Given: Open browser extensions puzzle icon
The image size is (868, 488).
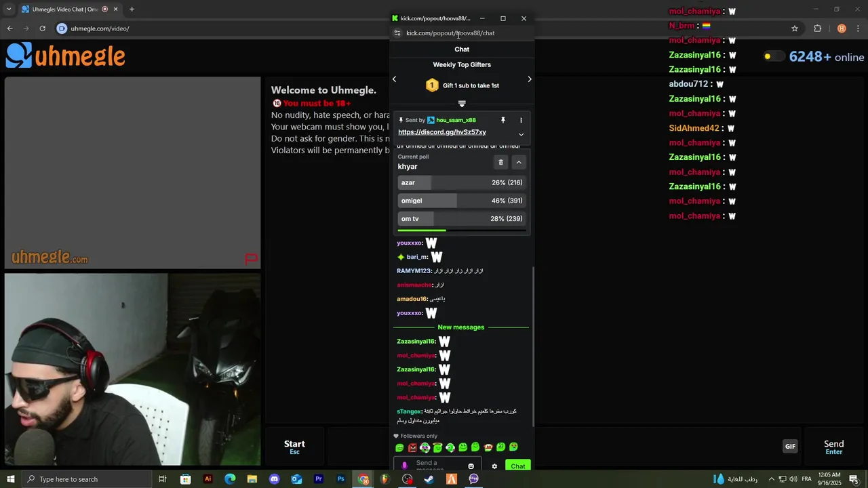Looking at the screenshot, I should [x=817, y=28].
